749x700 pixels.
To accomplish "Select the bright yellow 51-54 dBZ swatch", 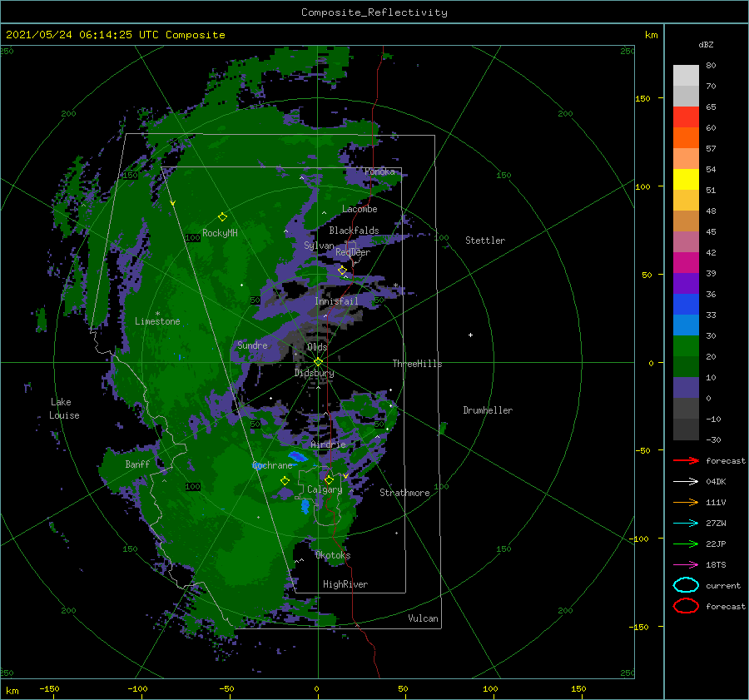I will [x=686, y=179].
